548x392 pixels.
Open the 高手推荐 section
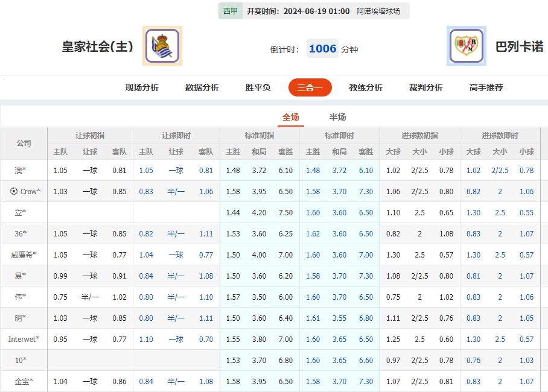pyautogui.click(x=487, y=87)
